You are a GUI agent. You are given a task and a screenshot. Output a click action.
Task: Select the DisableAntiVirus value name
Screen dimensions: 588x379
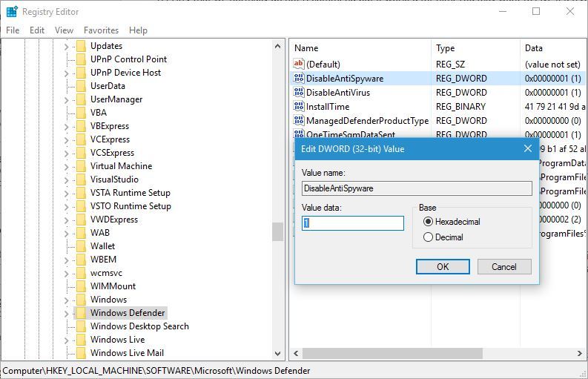[x=338, y=92]
